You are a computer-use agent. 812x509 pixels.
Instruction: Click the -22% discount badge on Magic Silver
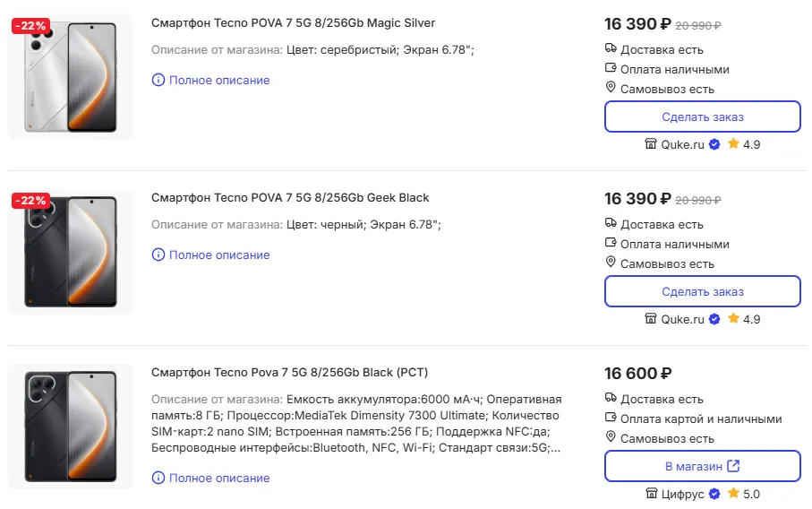click(x=30, y=26)
